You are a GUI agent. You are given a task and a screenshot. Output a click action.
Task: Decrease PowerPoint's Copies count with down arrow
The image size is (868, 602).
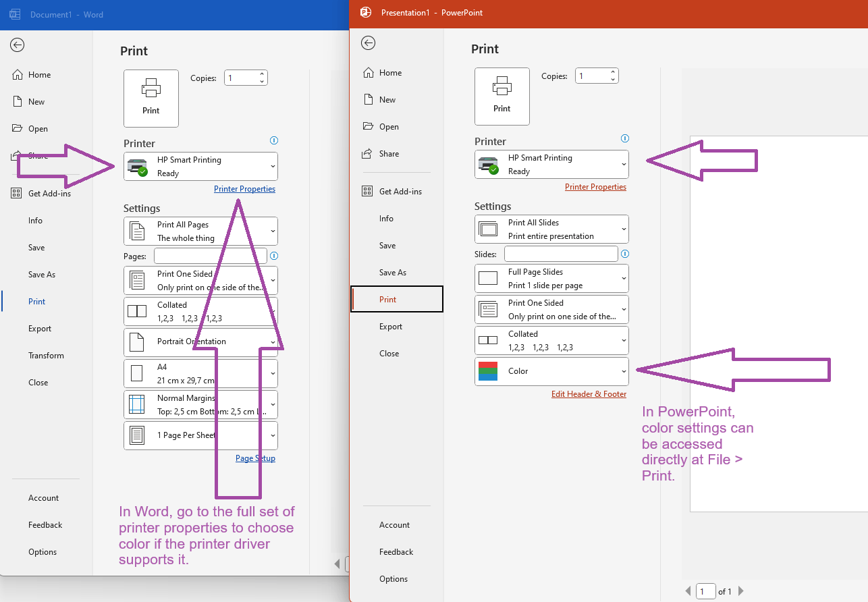[x=613, y=80]
